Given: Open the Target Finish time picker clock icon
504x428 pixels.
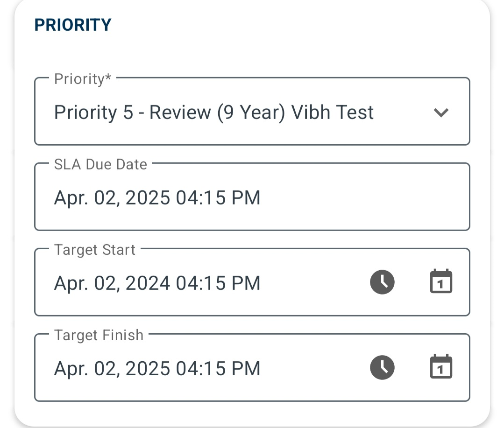Looking at the screenshot, I should pos(382,368).
